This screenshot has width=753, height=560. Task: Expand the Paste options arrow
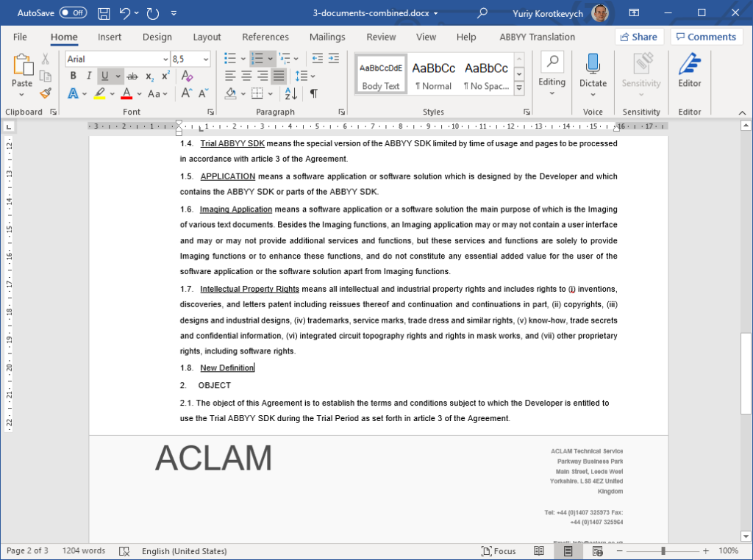(21, 95)
